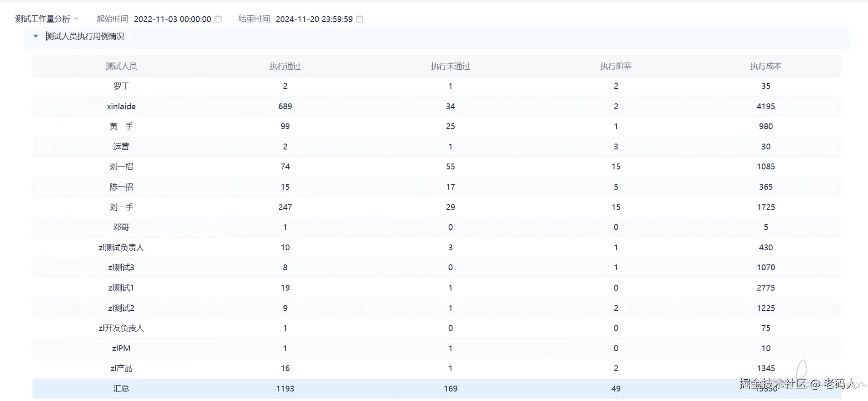Click the 执行未通过 column header
The height and width of the screenshot is (401, 868).
(x=450, y=66)
